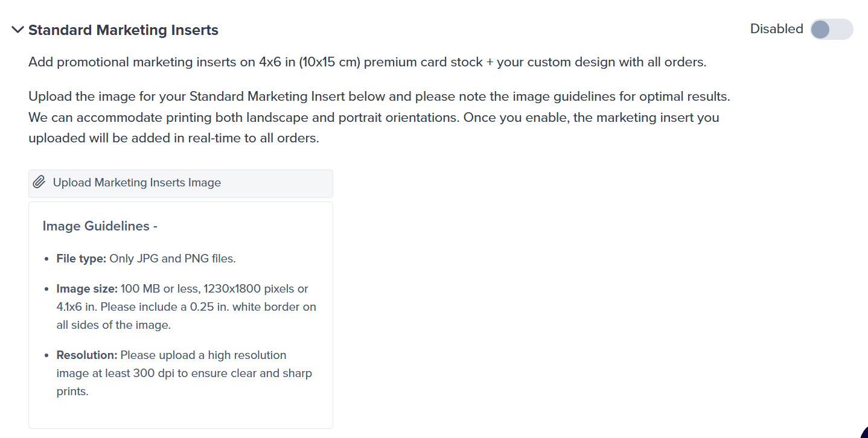This screenshot has width=868, height=438.
Task: Click the File type guideline bullet
Action: tap(145, 258)
